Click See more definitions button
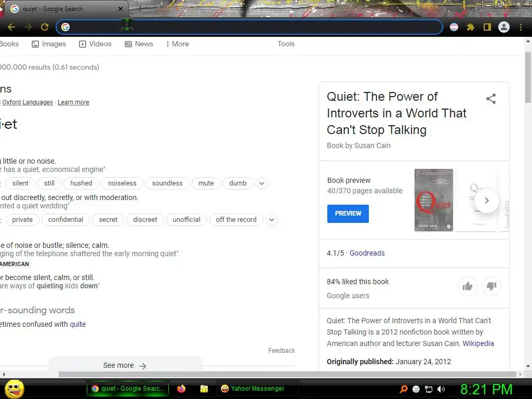 (125, 365)
